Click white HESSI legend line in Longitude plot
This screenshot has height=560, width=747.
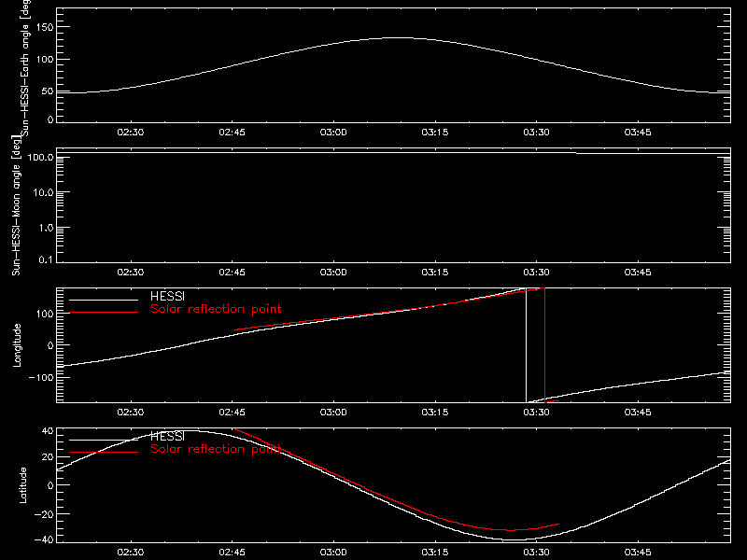tap(104, 300)
